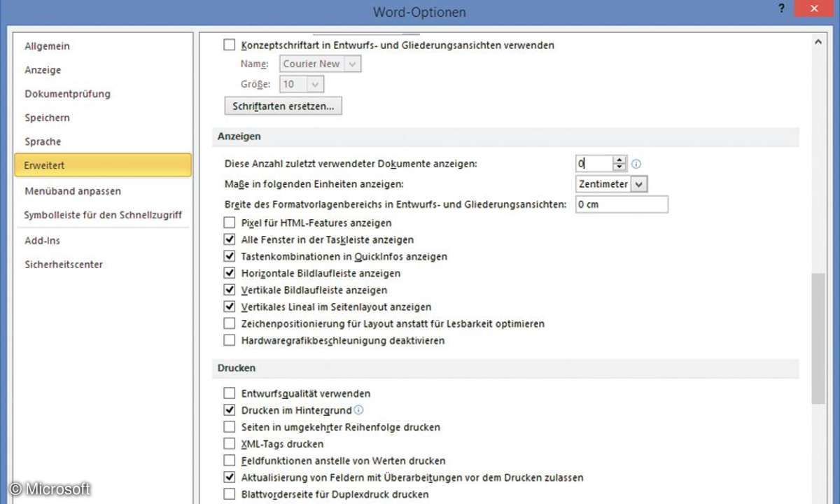840x504 pixels.
Task: Toggle Pixel für HTML-Features anzeigen
Action: 230,223
